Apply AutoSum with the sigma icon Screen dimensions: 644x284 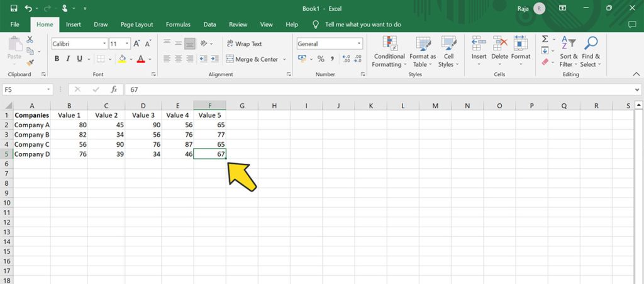(x=545, y=40)
